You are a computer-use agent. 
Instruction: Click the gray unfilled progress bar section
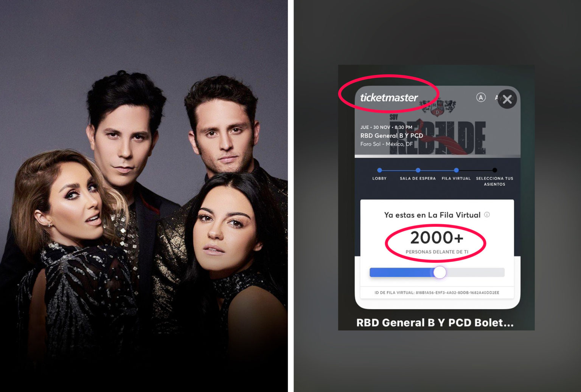475,272
